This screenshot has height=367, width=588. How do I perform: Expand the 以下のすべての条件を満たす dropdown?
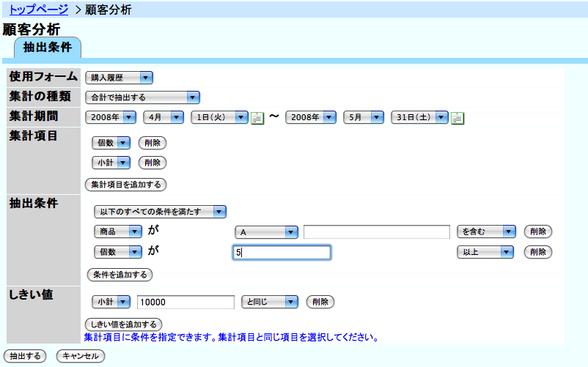coord(160,212)
